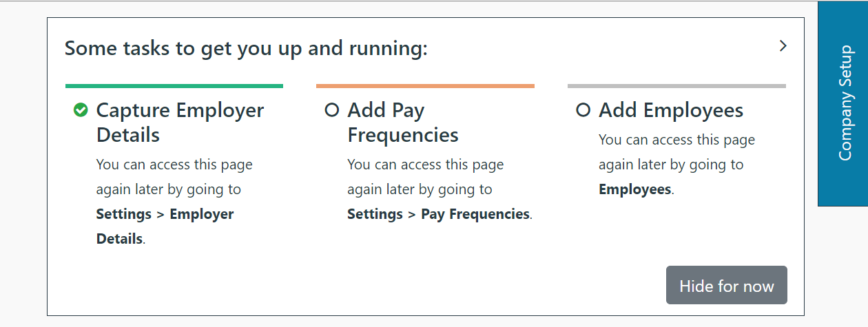Click the empty circle beside Add Pay Frequencies
Screen dimensions: 868x327
pyautogui.click(x=332, y=110)
